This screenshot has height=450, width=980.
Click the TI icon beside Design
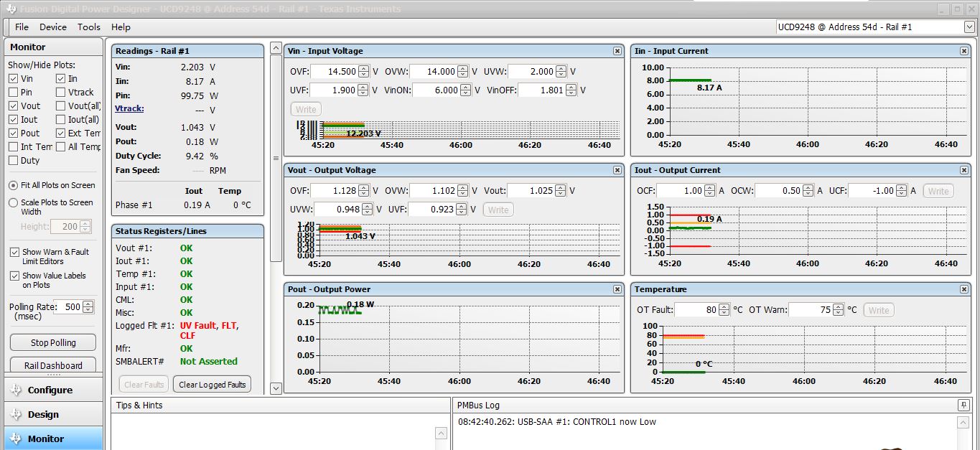coord(15,414)
